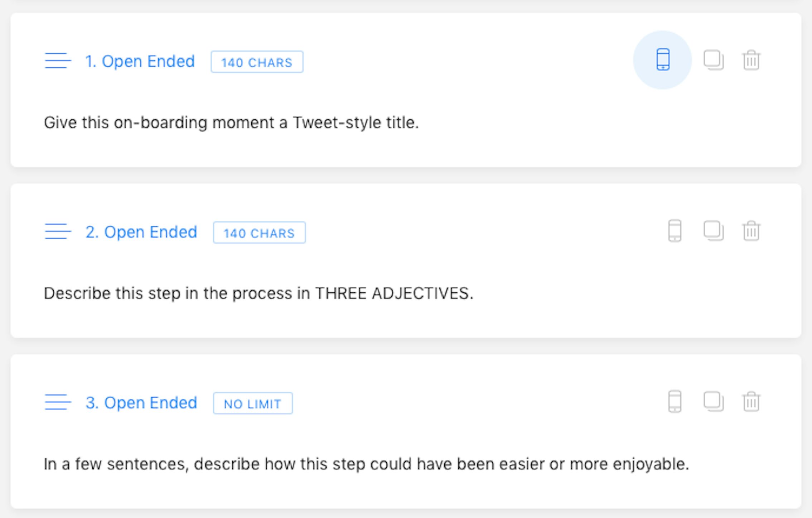Toggle mobile preview for question 1
Image resolution: width=812 pixels, height=518 pixels.
(x=663, y=60)
